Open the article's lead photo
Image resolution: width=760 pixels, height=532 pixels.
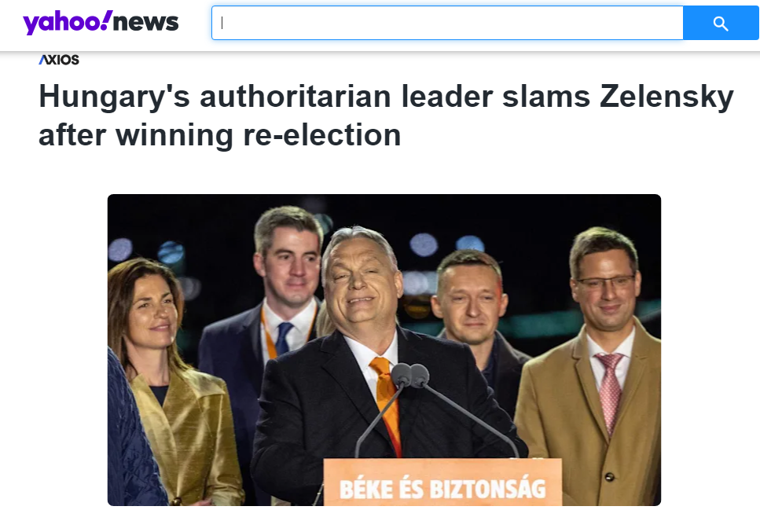[x=384, y=350]
